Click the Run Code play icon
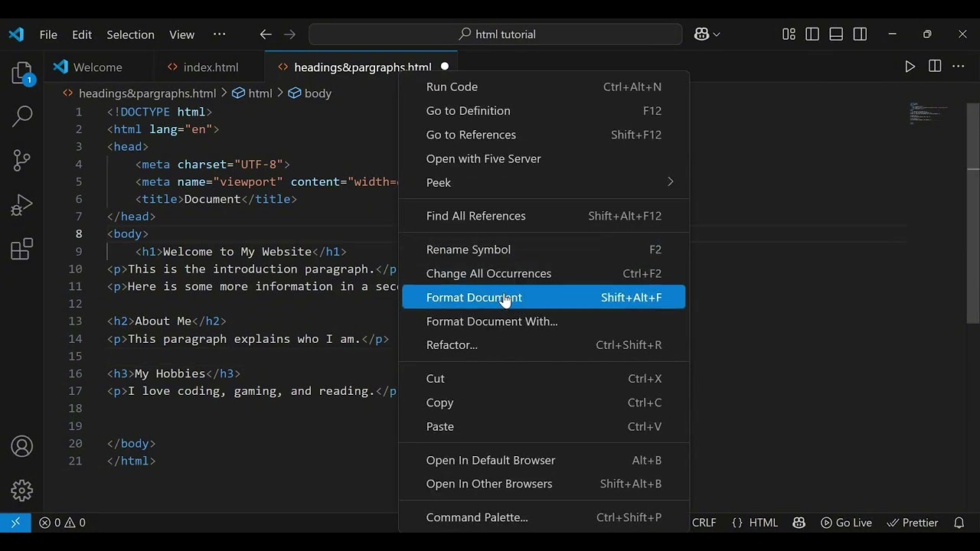Image resolution: width=980 pixels, height=551 pixels. pos(910,67)
